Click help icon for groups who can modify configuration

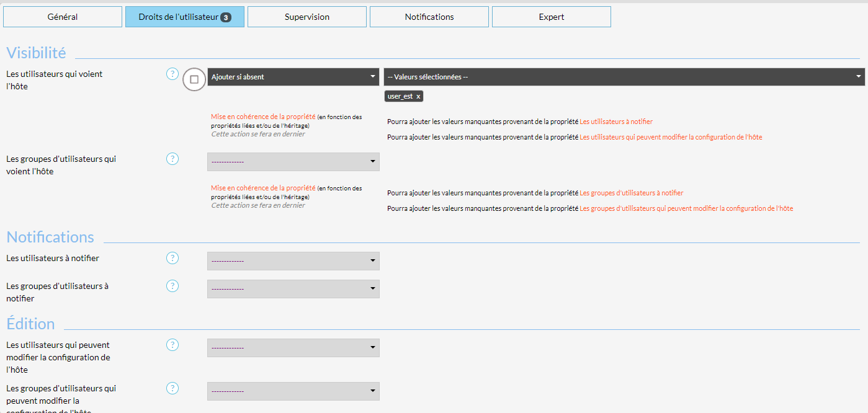pos(172,388)
